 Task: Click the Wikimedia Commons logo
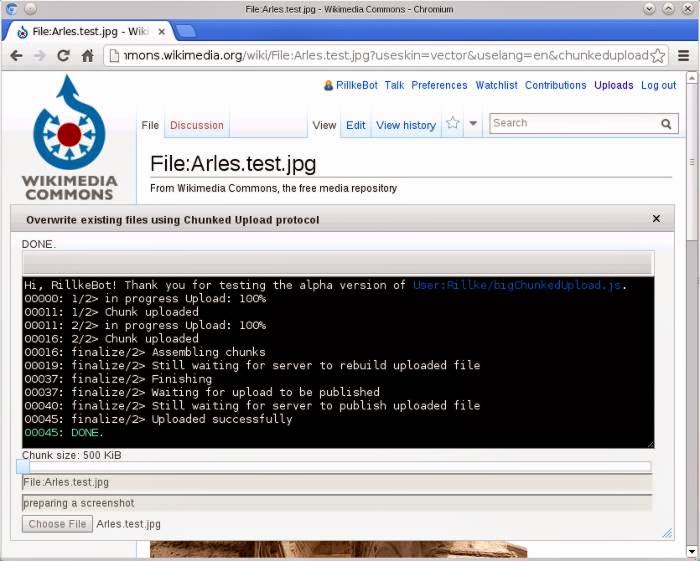point(69,137)
